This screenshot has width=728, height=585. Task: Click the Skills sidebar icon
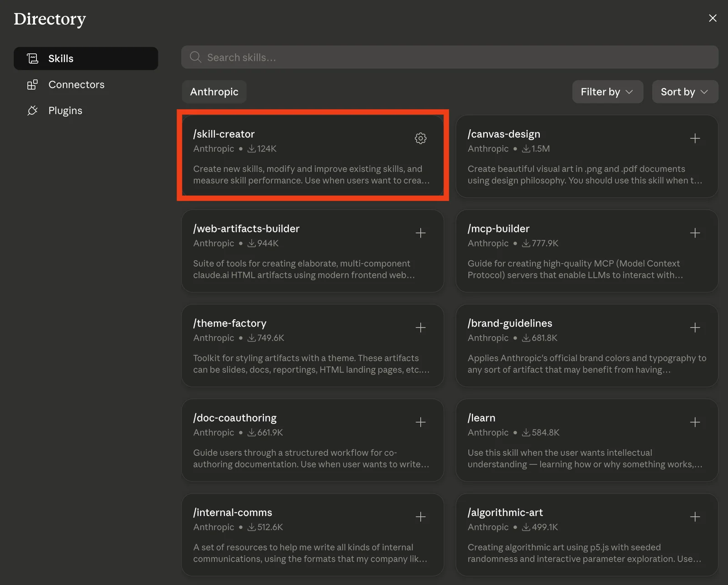pyautogui.click(x=32, y=58)
